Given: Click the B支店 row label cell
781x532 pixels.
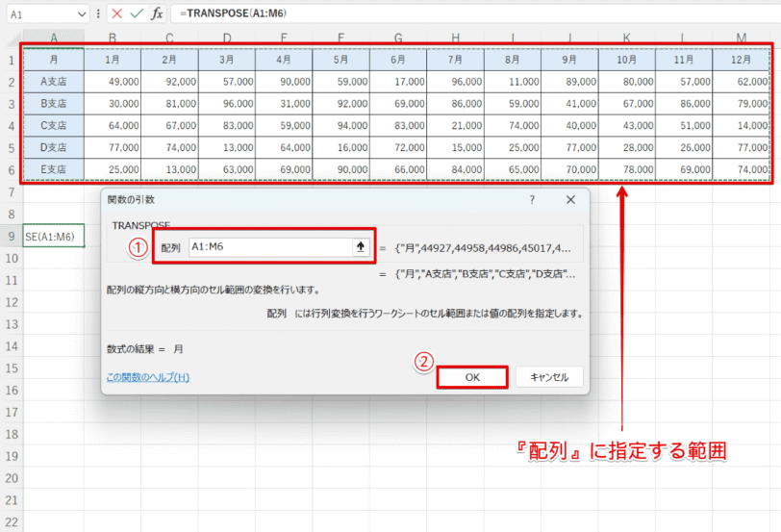Looking at the screenshot, I should click(x=54, y=104).
